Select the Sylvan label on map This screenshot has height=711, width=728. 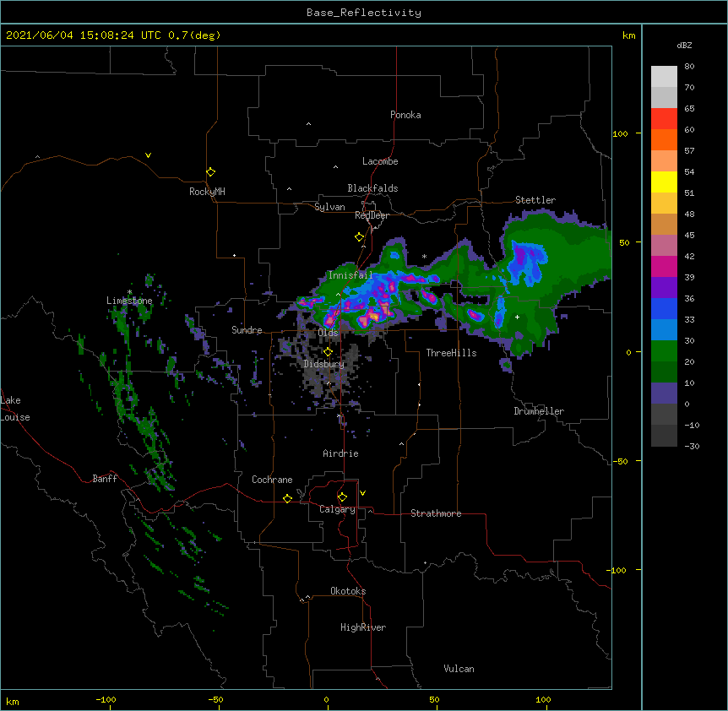click(329, 207)
